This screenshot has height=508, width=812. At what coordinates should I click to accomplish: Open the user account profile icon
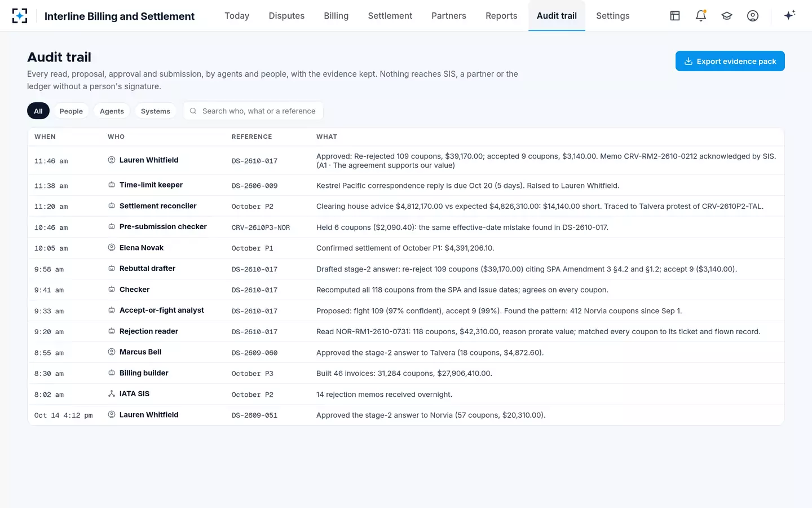[753, 16]
